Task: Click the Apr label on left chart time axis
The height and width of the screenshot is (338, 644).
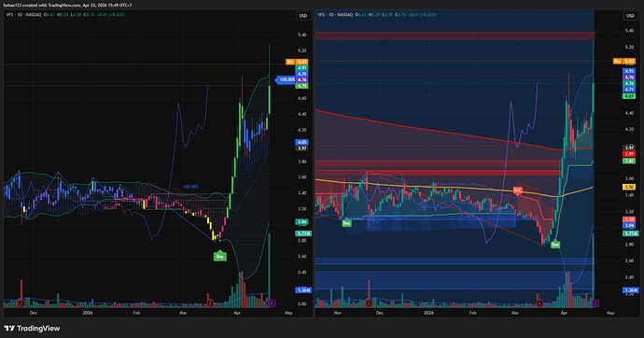Action: pos(237,313)
